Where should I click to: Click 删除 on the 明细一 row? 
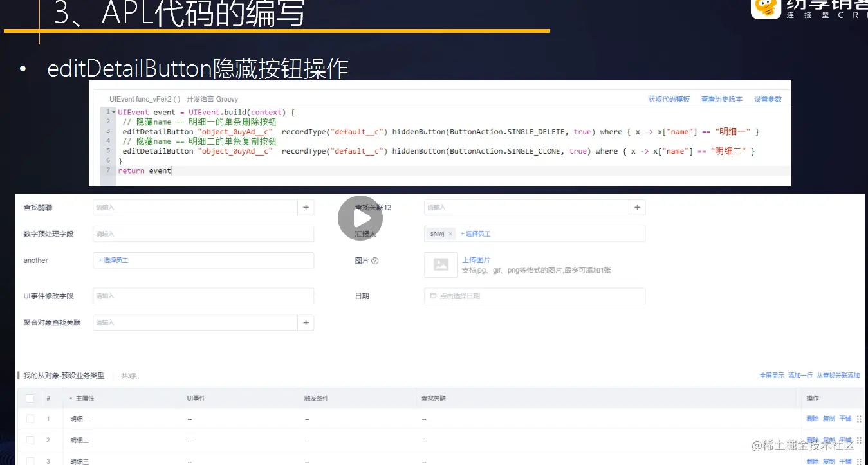pos(813,419)
